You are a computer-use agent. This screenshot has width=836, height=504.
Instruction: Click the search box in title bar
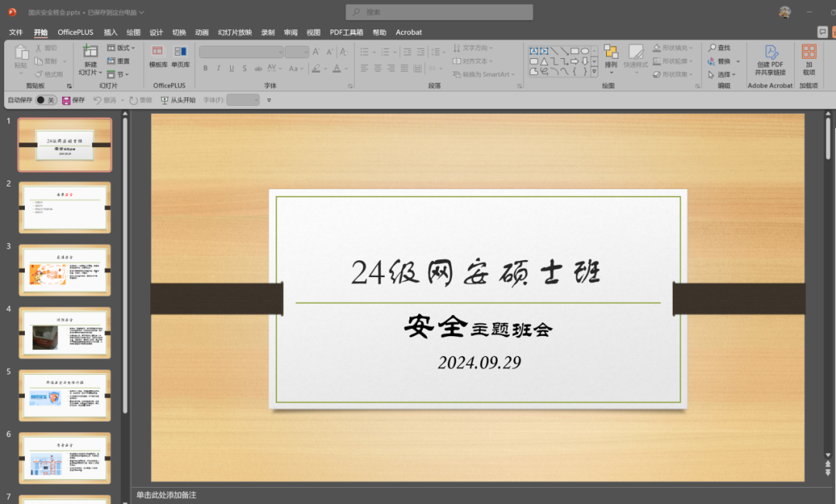(x=439, y=12)
